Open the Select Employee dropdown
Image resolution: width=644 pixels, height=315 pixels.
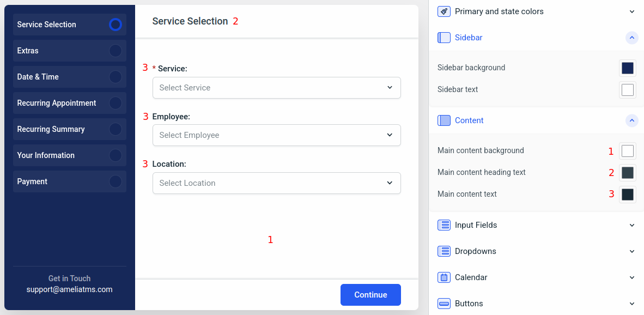click(276, 135)
